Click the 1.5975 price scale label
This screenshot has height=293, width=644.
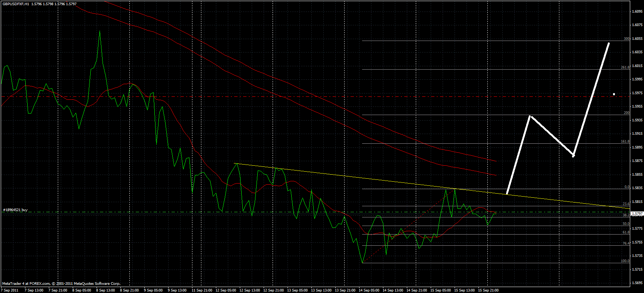(637, 93)
